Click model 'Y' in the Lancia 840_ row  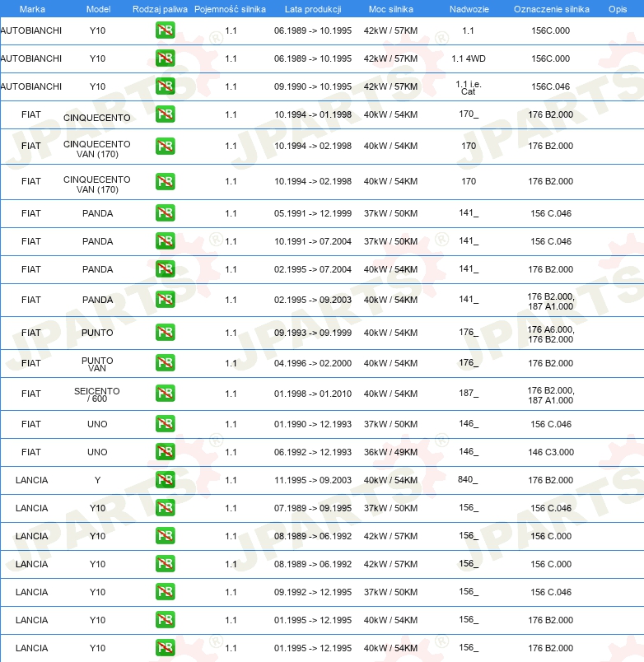click(x=97, y=480)
